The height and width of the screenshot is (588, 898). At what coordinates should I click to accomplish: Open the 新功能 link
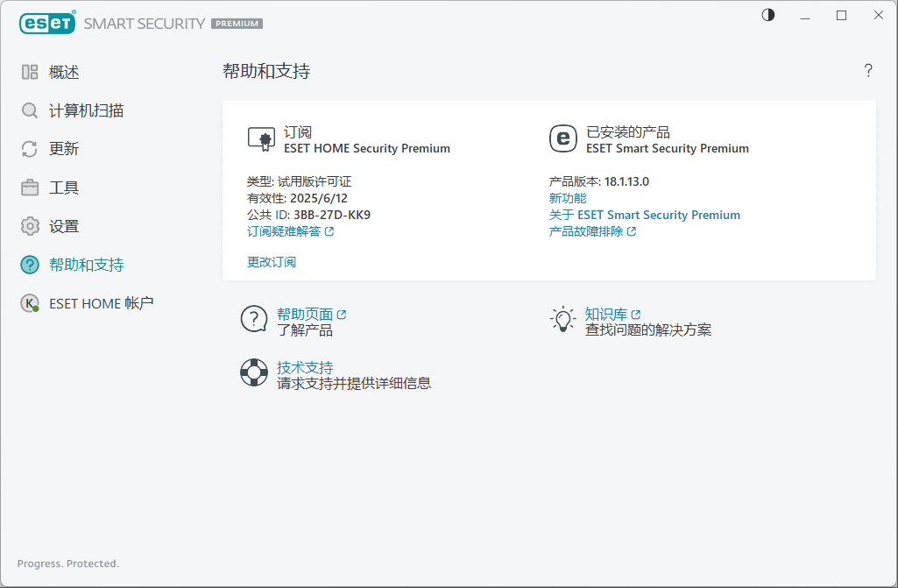(568, 198)
